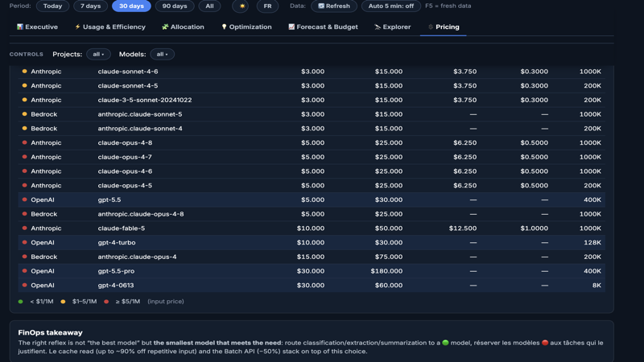This screenshot has width=644, height=362.
Task: Go to the Optimization tab
Action: (x=246, y=27)
